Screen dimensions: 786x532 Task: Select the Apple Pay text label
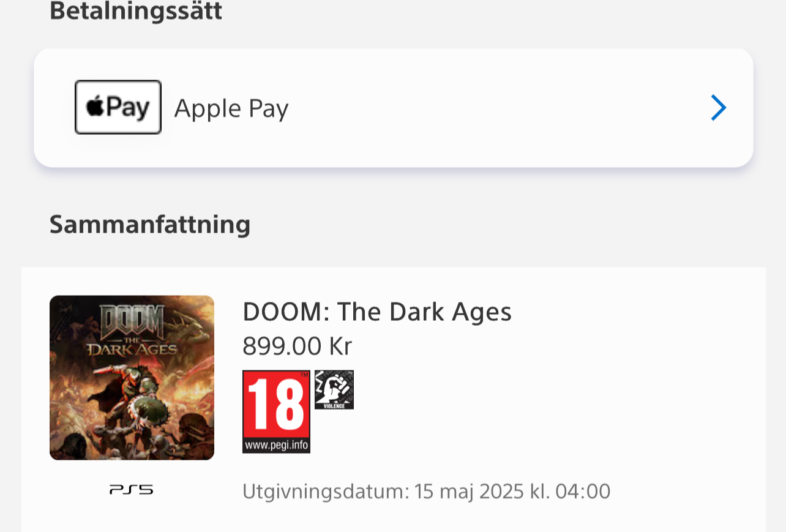pos(231,108)
